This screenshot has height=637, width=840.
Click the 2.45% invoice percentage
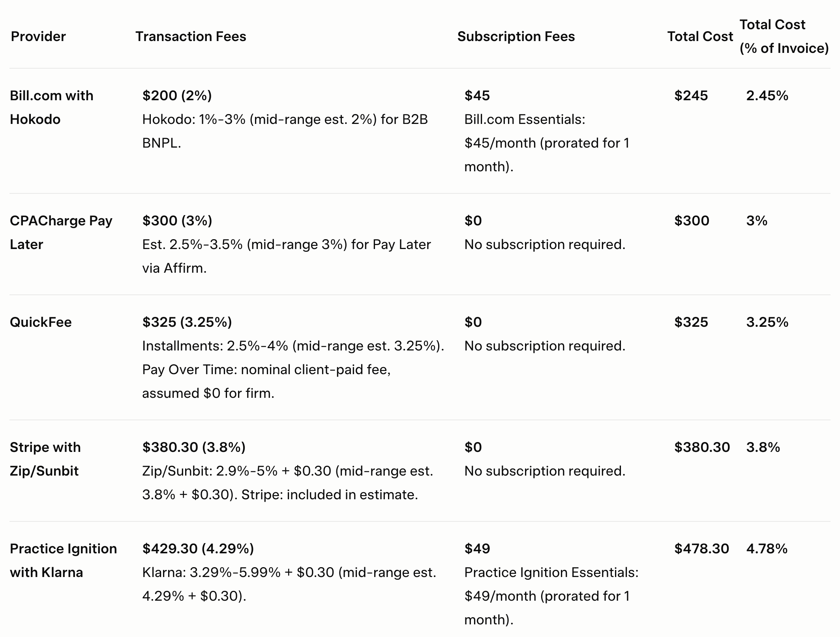[x=767, y=96]
